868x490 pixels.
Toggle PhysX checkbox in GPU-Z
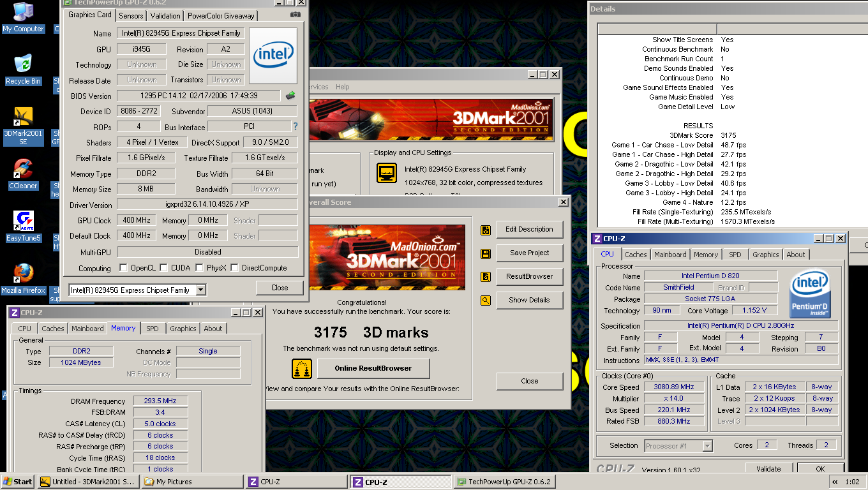199,268
